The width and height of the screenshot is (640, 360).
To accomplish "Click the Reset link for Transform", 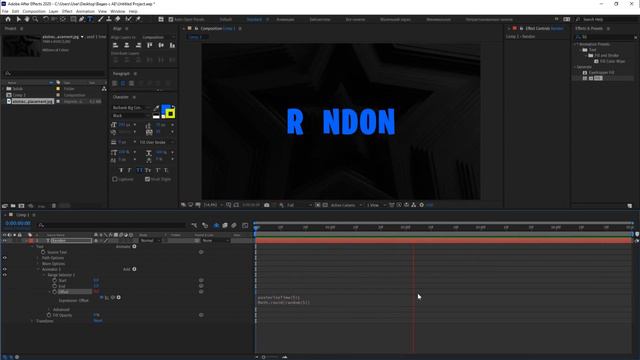I will (x=98, y=321).
